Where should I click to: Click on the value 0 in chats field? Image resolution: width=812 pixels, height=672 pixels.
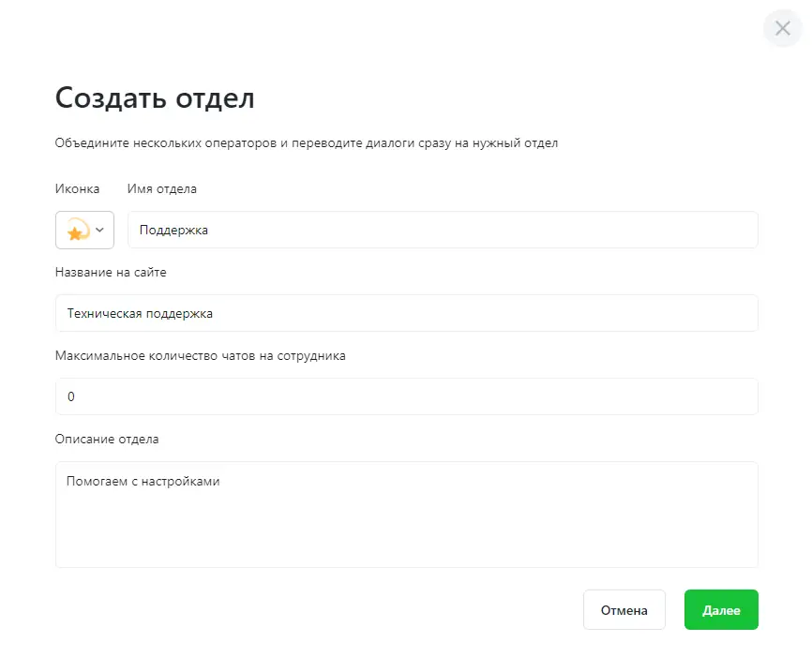(x=70, y=396)
